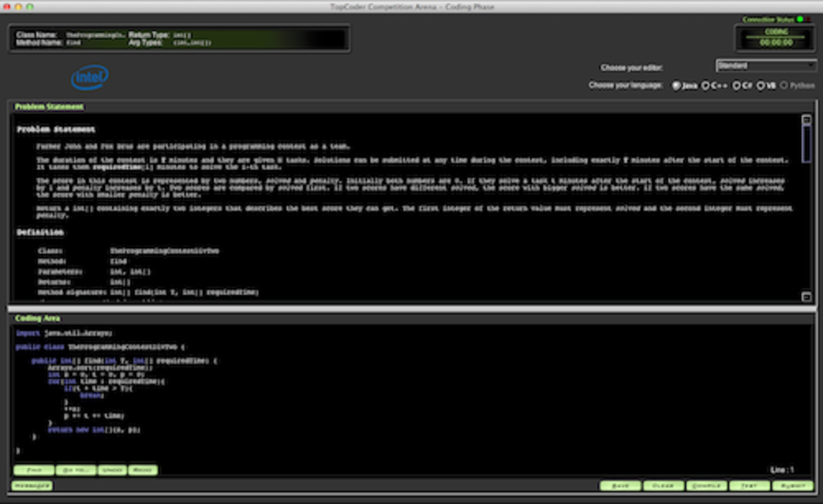
Task: Open the Choose your editor dropdown
Action: pyautogui.click(x=766, y=66)
